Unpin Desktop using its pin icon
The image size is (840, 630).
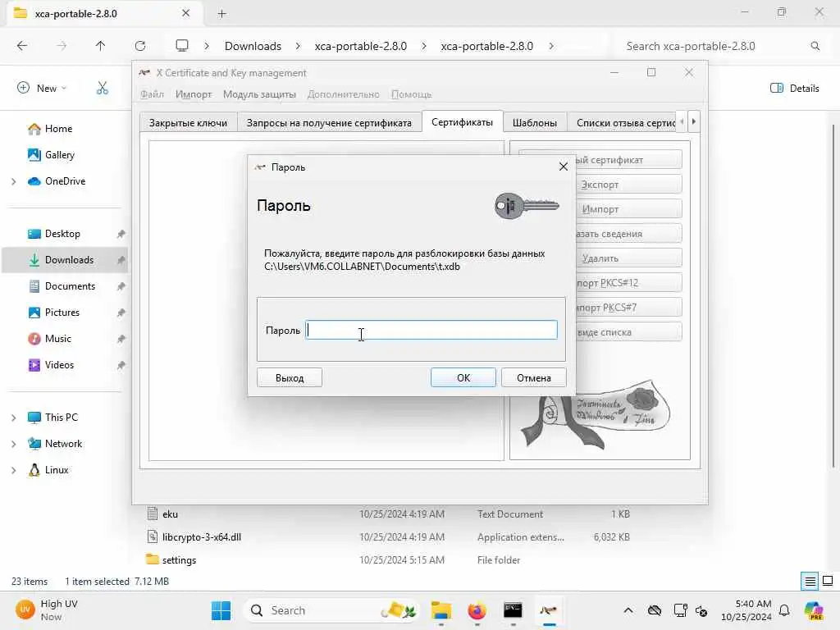121,234
